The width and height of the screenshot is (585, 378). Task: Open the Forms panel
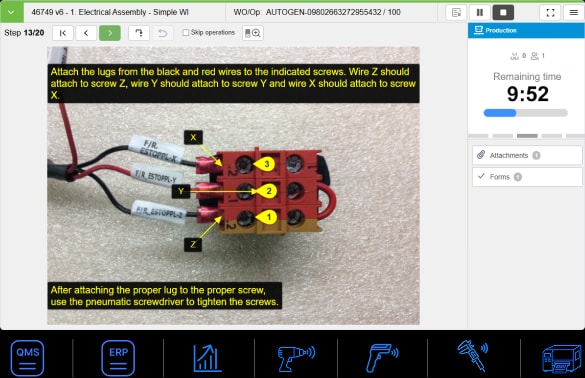[x=527, y=177]
